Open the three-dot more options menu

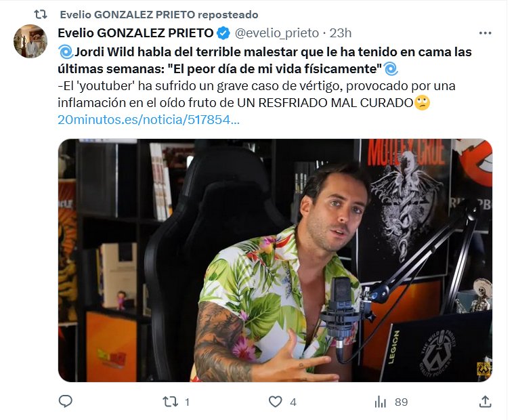coord(485,33)
